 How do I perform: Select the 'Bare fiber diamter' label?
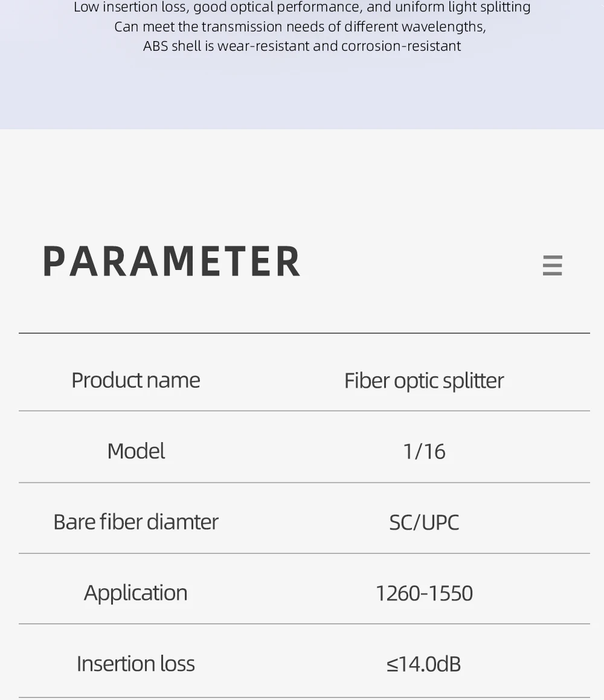(x=135, y=522)
